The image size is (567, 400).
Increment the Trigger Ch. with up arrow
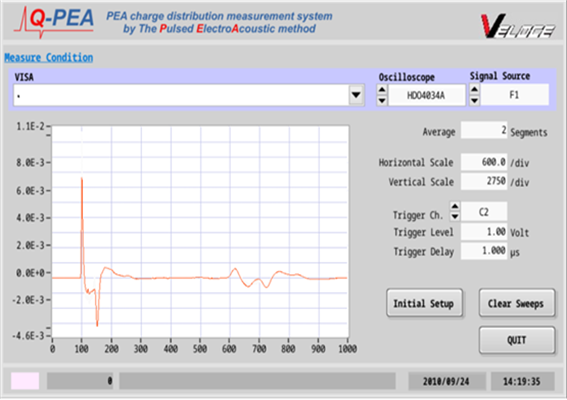pyautogui.click(x=455, y=206)
